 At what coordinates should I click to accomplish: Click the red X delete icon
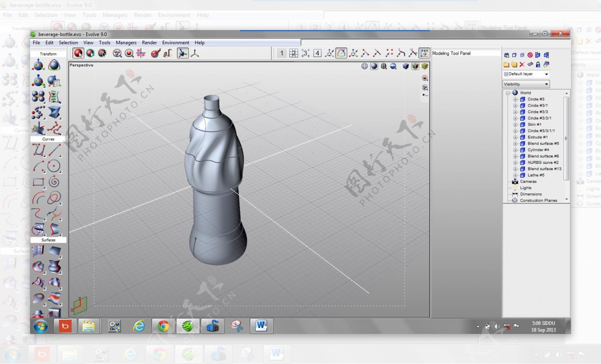522,65
